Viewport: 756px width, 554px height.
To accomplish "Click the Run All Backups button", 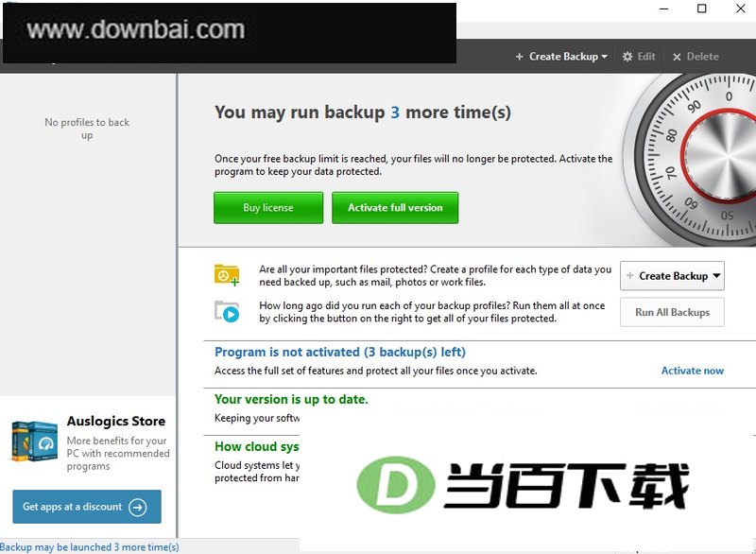I will (x=672, y=312).
